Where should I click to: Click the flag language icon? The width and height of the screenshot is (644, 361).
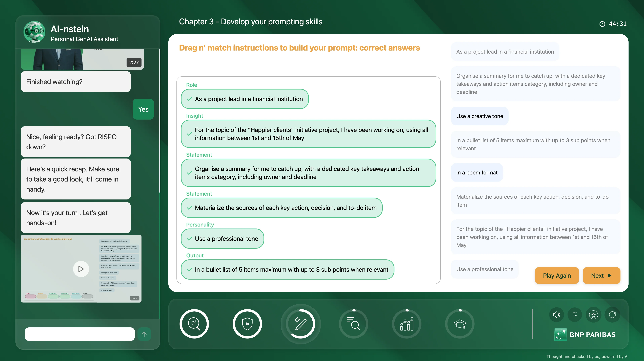tap(575, 314)
